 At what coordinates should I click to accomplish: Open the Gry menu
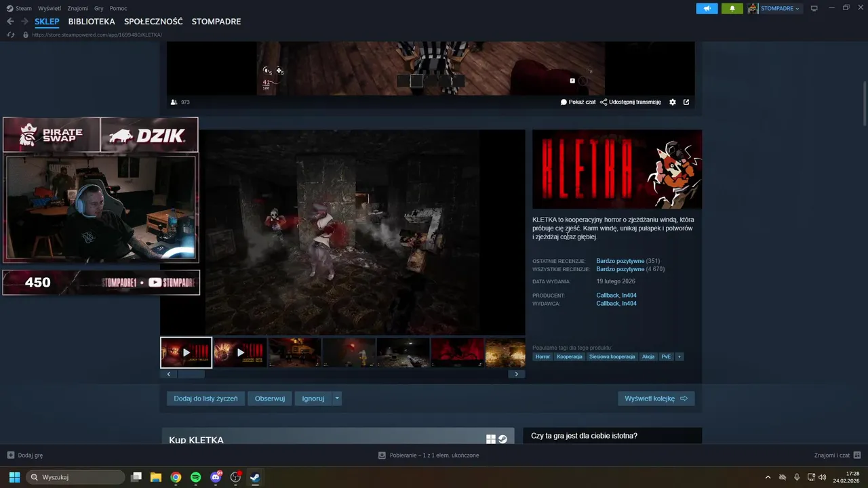tap(99, 8)
